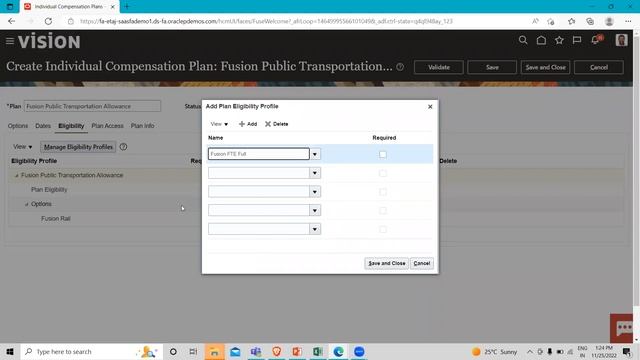Open the browser Read aloud icon
Viewport: 640px width, 360px height.
click(535, 21)
